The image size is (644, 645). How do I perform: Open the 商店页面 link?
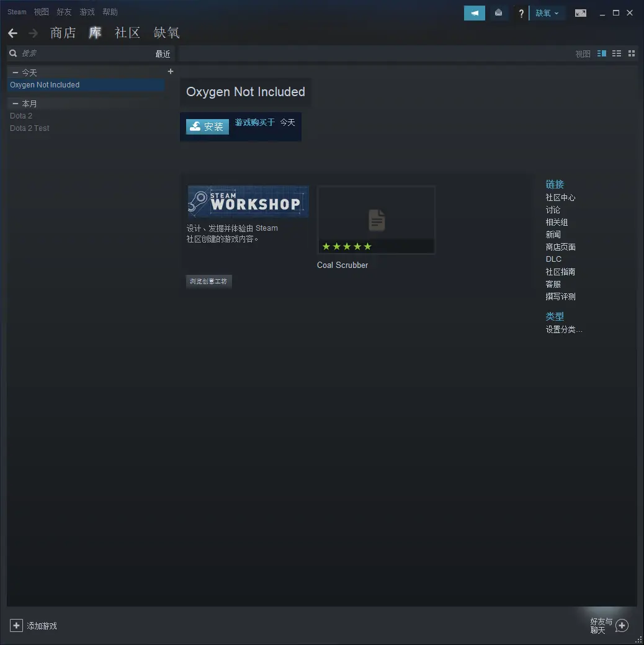pos(560,247)
